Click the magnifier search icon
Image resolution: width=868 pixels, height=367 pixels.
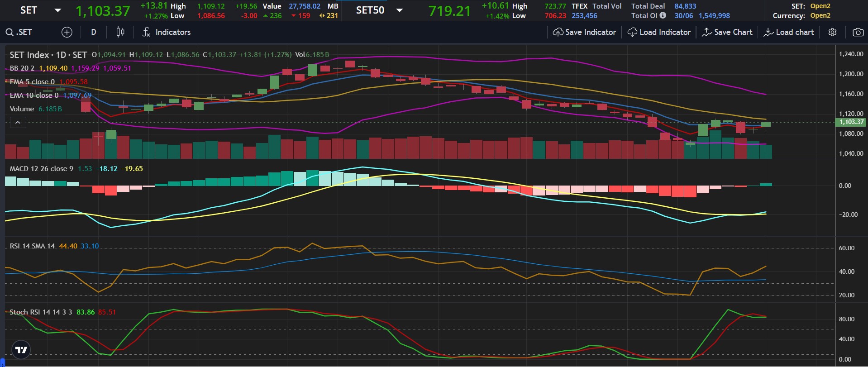point(10,32)
